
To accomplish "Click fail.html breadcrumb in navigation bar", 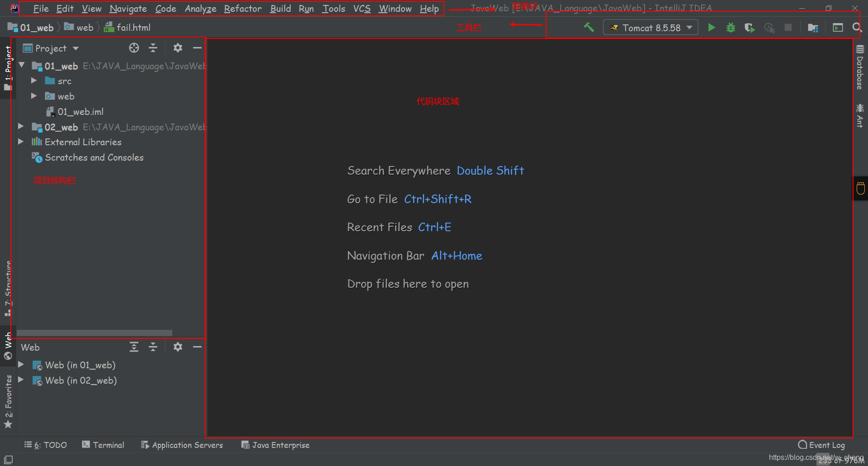I will click(x=127, y=28).
